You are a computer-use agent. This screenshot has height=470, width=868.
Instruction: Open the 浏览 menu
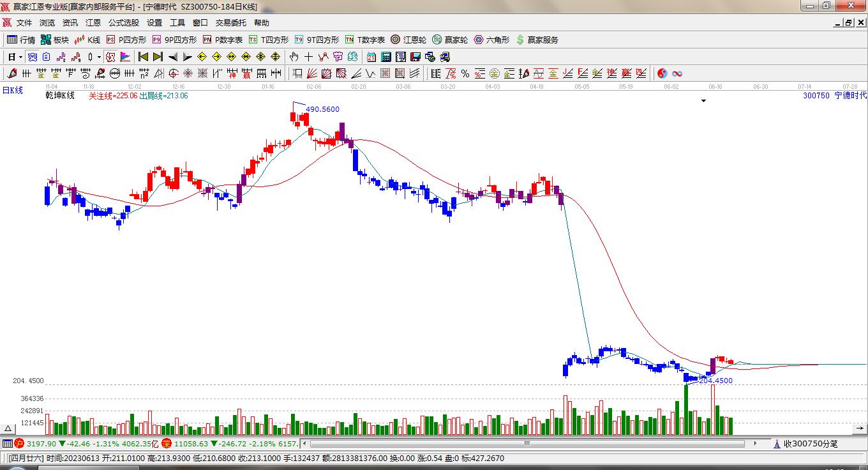point(47,23)
